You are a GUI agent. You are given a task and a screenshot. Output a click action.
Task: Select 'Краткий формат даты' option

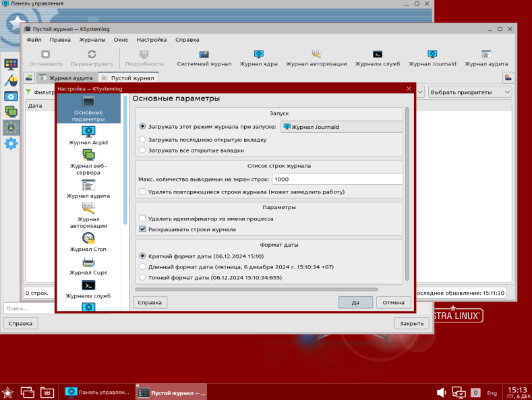tap(142, 256)
